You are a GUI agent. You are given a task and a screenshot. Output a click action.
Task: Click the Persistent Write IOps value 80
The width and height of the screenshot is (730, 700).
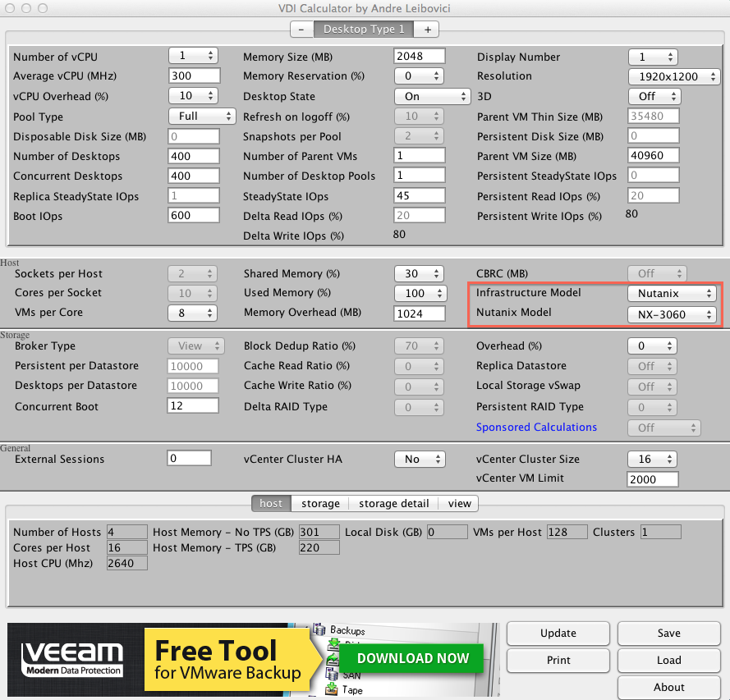631,213
